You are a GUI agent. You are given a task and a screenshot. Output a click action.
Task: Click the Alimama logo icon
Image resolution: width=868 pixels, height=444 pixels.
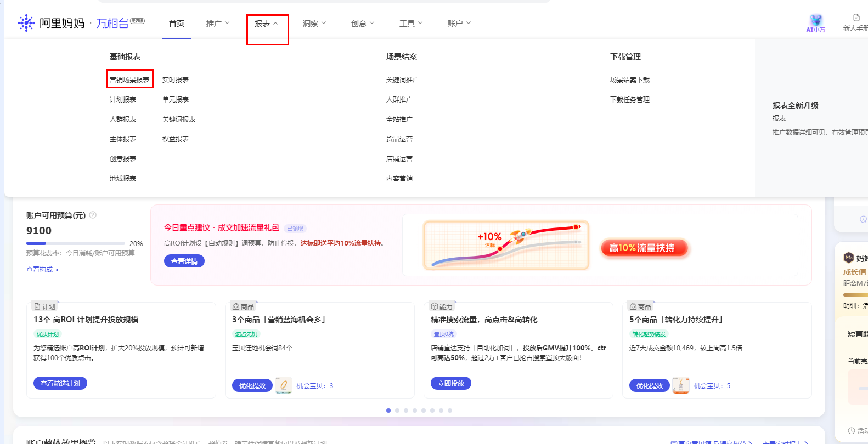[x=26, y=23]
